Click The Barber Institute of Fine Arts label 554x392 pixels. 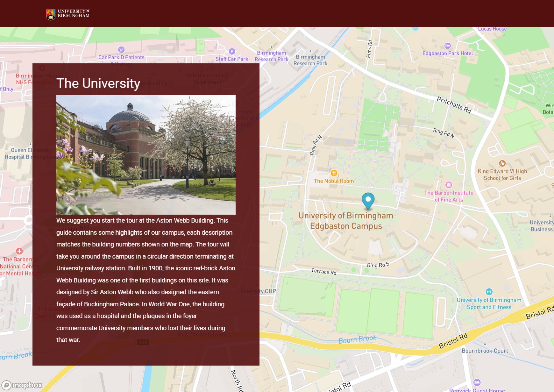click(449, 196)
